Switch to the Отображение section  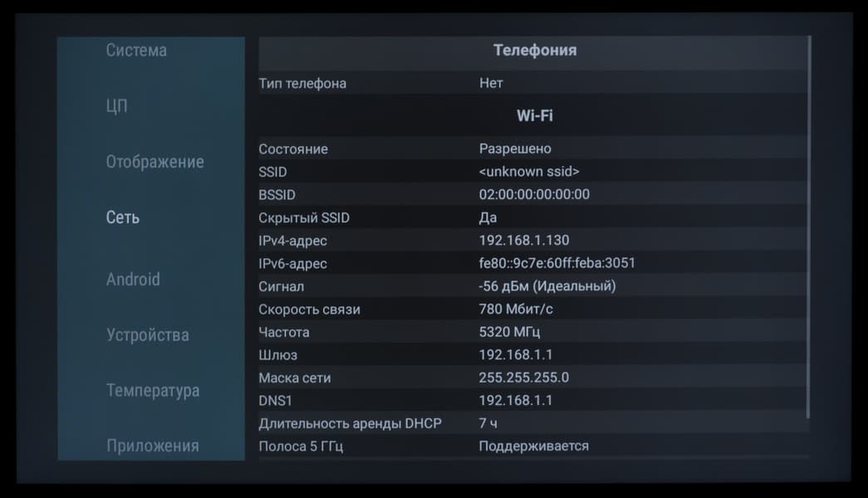pyautogui.click(x=154, y=162)
